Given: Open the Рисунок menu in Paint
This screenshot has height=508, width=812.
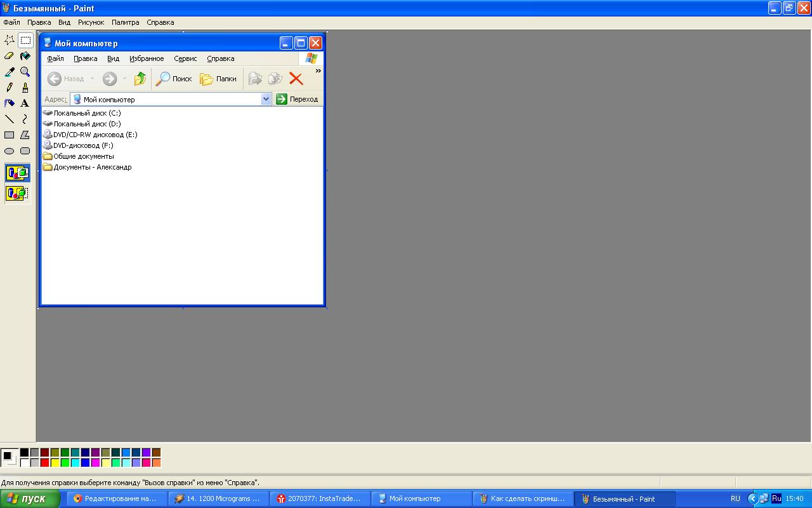Looking at the screenshot, I should [x=91, y=22].
